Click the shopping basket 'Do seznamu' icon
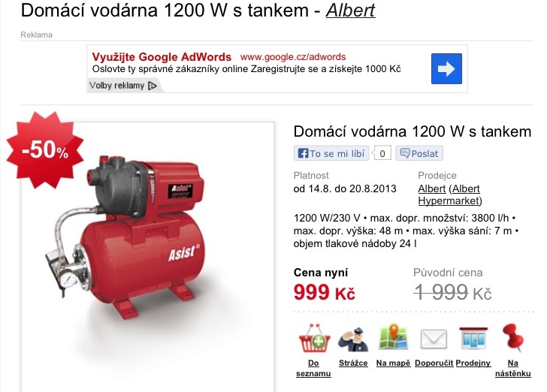 [x=314, y=339]
